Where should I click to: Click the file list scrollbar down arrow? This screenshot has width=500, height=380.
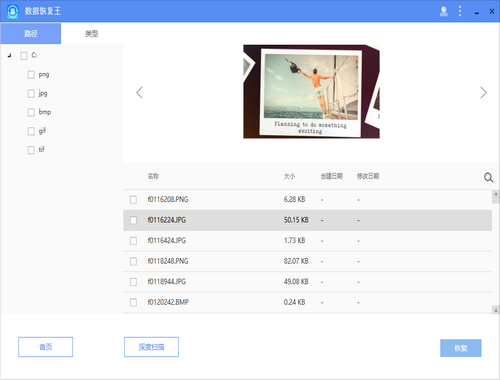[x=496, y=310]
